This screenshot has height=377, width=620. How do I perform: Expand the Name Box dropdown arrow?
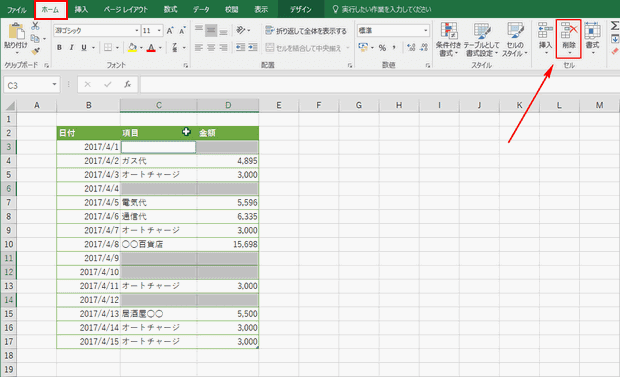pos(54,85)
